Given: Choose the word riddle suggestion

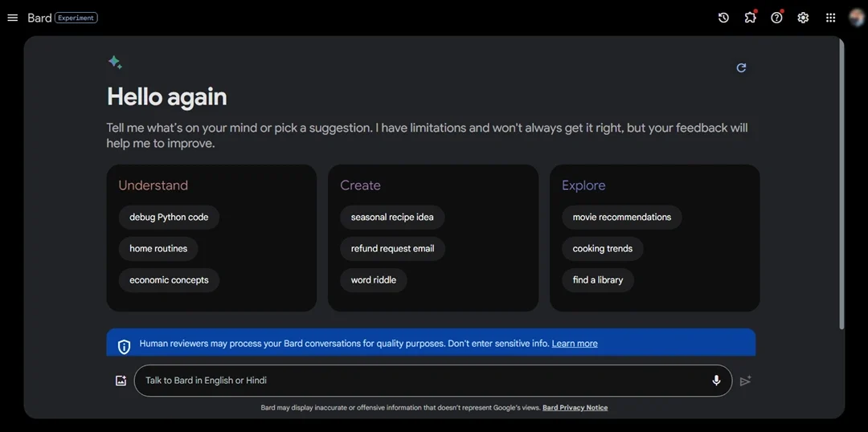Looking at the screenshot, I should (x=373, y=280).
